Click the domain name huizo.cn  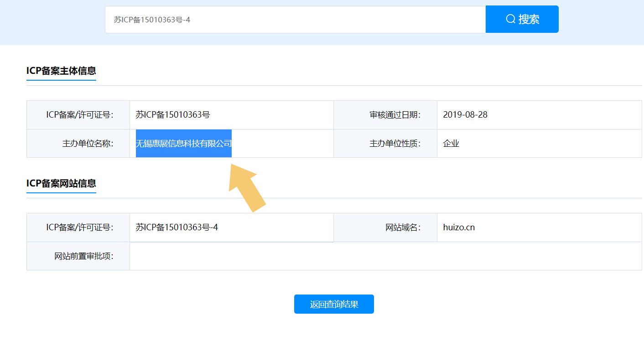click(459, 228)
